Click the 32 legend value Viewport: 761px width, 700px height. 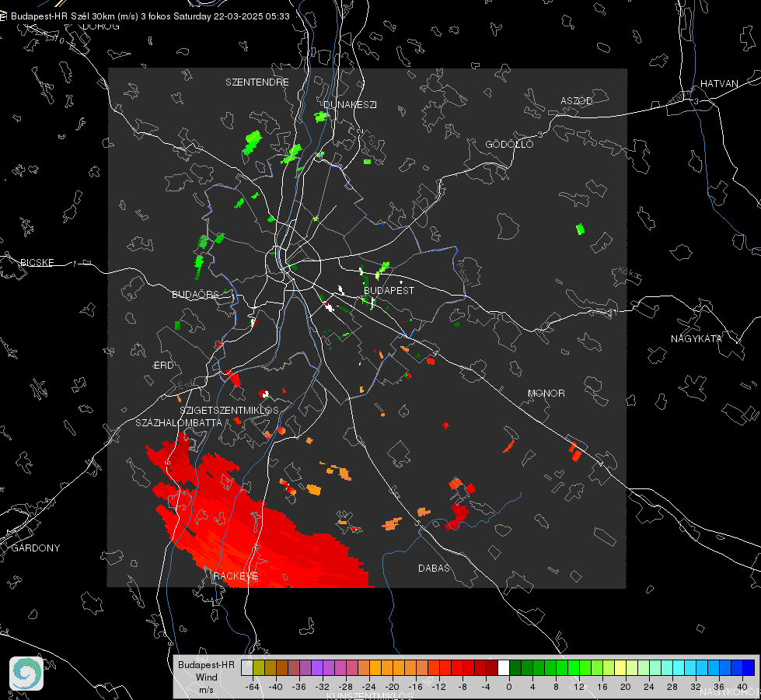696,687
